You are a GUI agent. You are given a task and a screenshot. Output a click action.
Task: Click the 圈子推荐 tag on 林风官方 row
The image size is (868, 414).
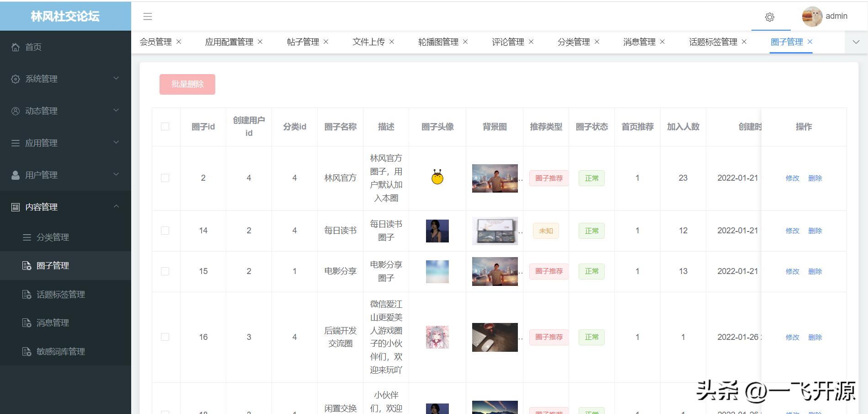tap(548, 178)
